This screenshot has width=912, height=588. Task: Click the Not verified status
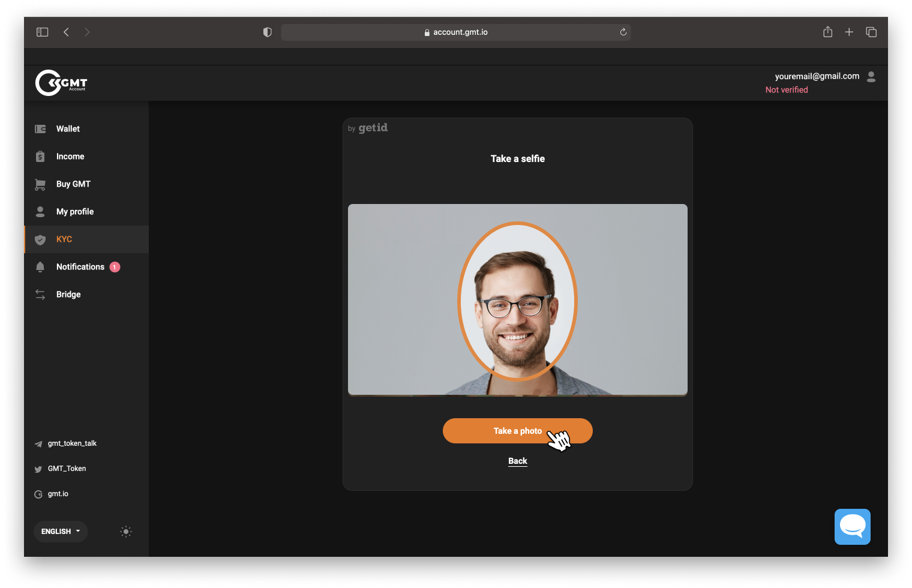click(x=787, y=90)
